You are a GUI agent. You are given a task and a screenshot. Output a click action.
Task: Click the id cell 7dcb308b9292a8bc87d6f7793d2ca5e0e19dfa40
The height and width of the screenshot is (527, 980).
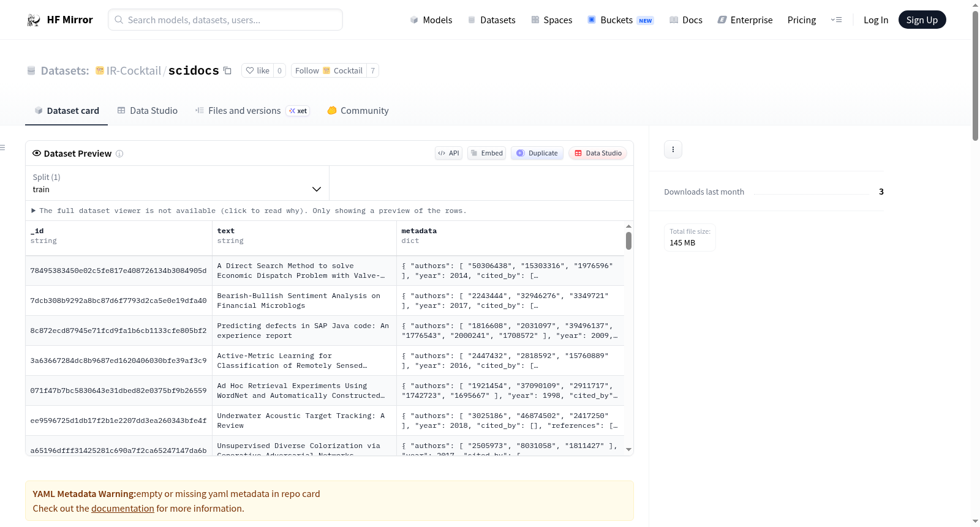(119, 301)
